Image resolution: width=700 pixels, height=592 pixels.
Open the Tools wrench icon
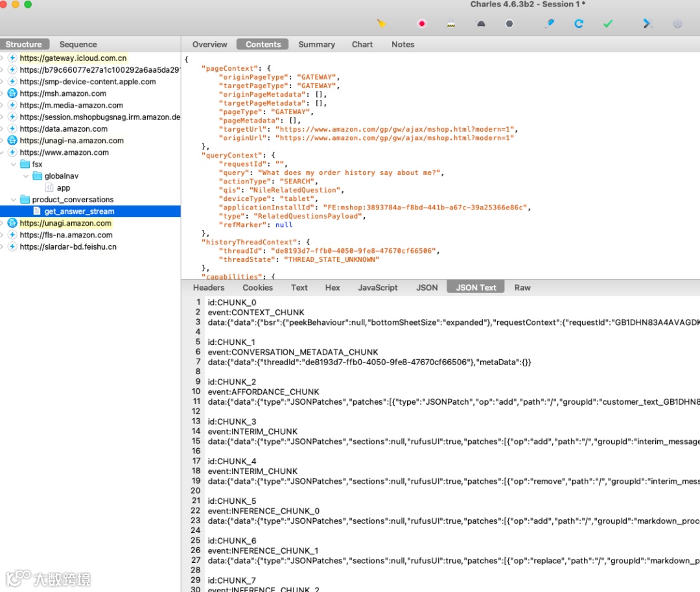[646, 23]
